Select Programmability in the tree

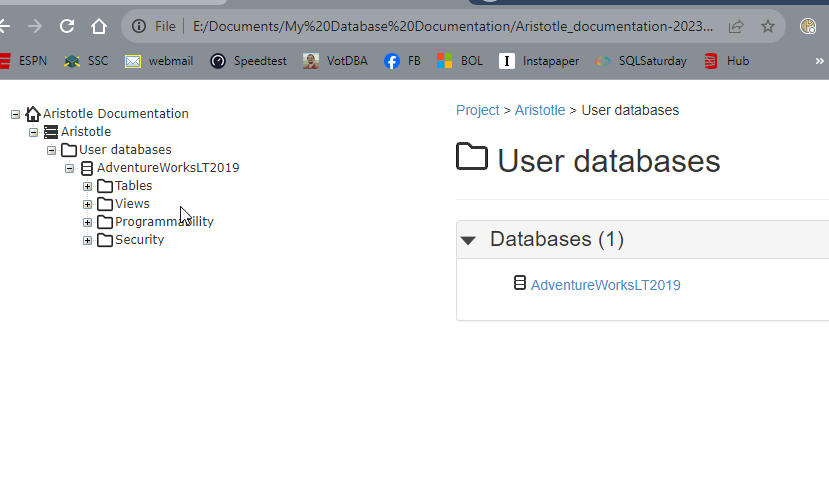click(164, 222)
